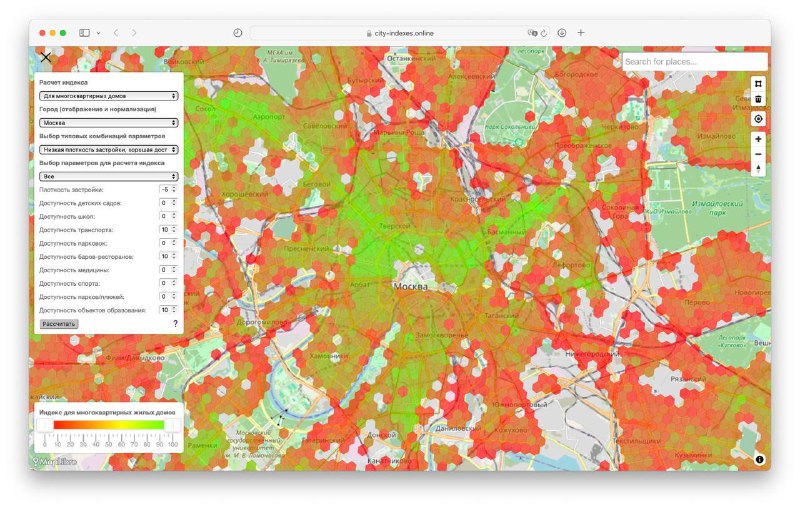Click the trash delete icon on map

point(758,99)
